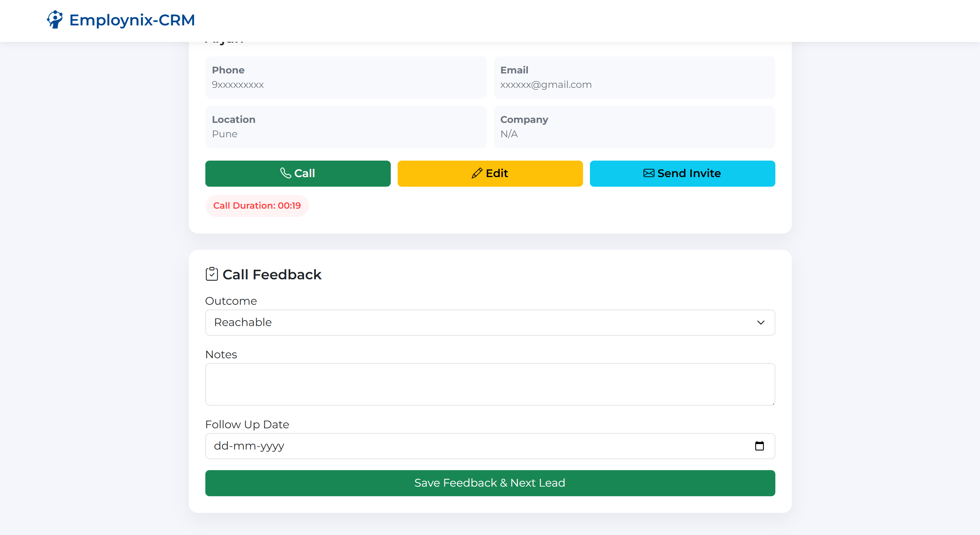The image size is (980, 535).
Task: Click the chevron arrow on the Outcome dropdown
Action: pyautogui.click(x=761, y=323)
